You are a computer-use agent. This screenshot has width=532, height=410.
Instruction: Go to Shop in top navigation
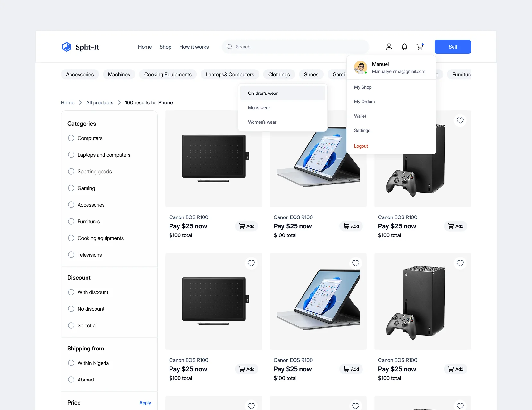click(x=165, y=47)
